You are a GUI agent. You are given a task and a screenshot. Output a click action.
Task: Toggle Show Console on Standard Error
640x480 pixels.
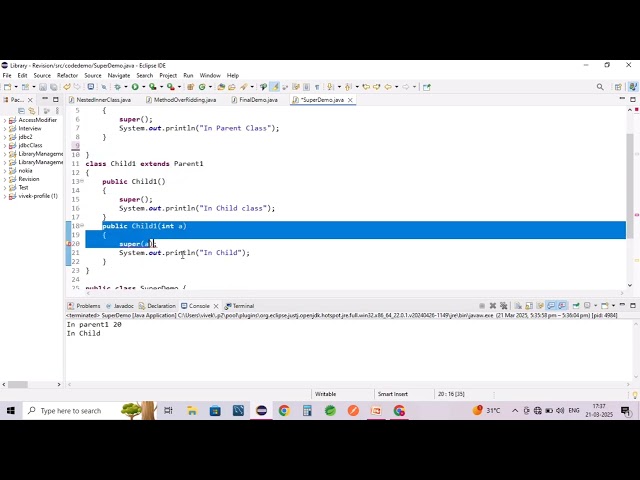click(562, 306)
